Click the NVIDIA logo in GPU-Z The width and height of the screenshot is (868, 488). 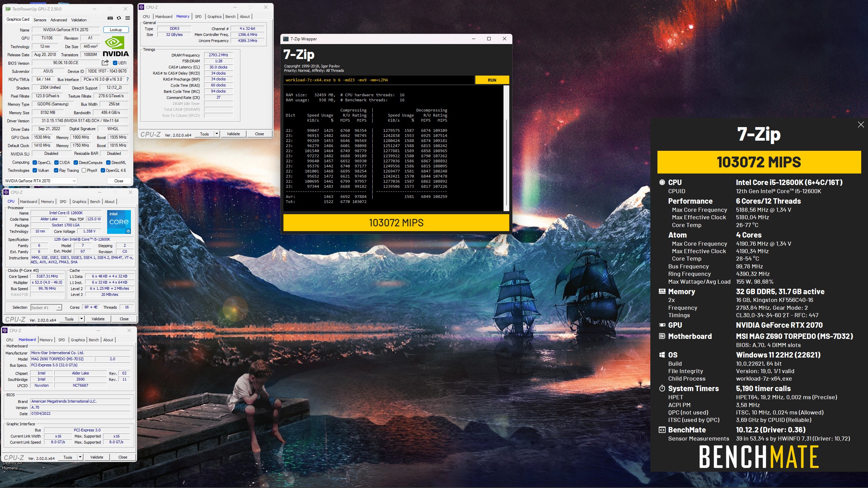[116, 47]
